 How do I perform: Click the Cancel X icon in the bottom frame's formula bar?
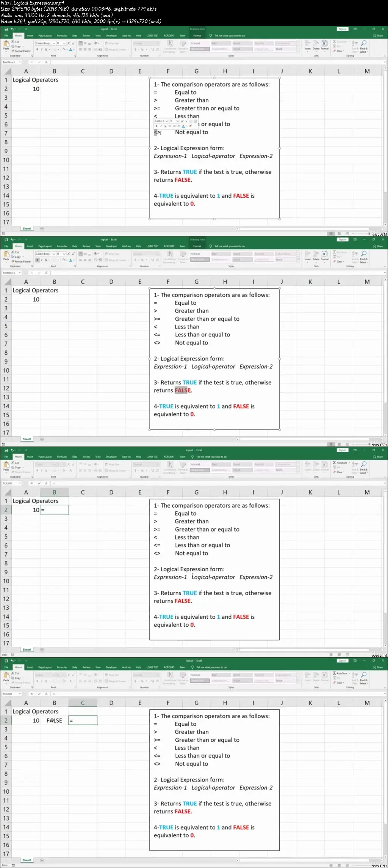(x=32, y=694)
